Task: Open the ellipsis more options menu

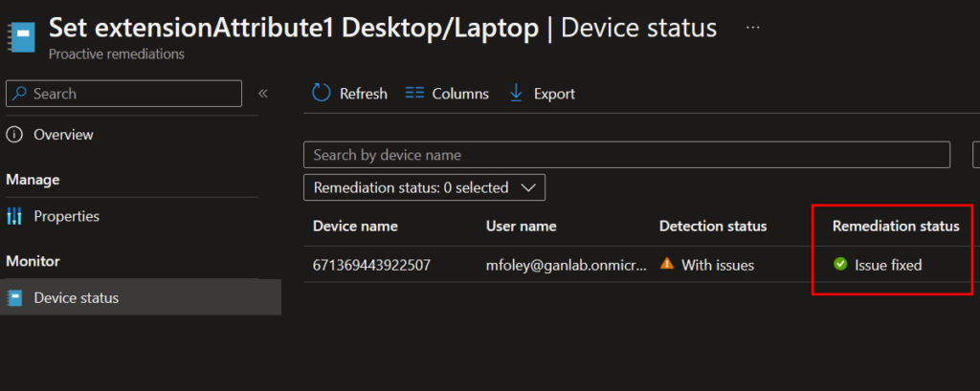Action: tap(752, 28)
